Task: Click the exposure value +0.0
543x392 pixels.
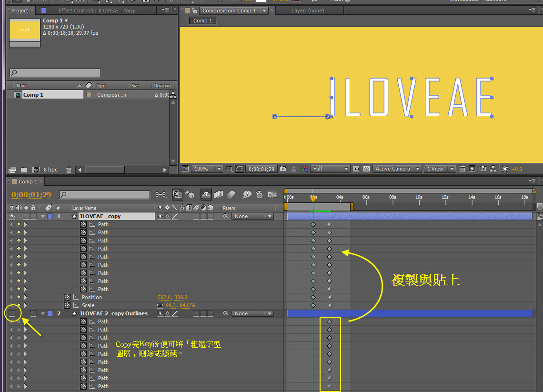Action: pyautogui.click(x=517, y=170)
